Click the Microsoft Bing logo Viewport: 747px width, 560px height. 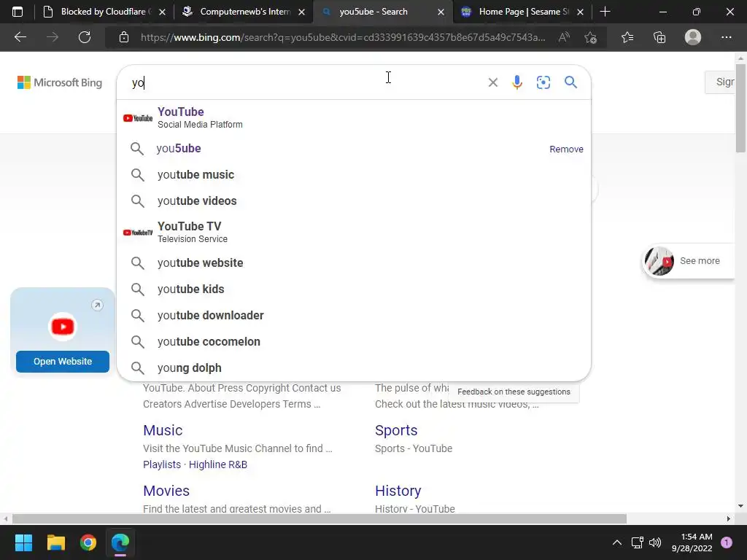pos(60,82)
